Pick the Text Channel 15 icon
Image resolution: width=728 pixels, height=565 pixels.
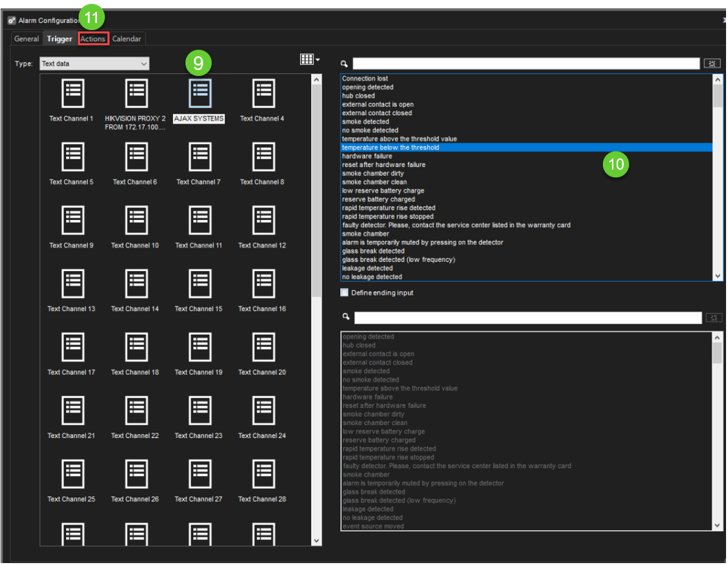coord(199,284)
